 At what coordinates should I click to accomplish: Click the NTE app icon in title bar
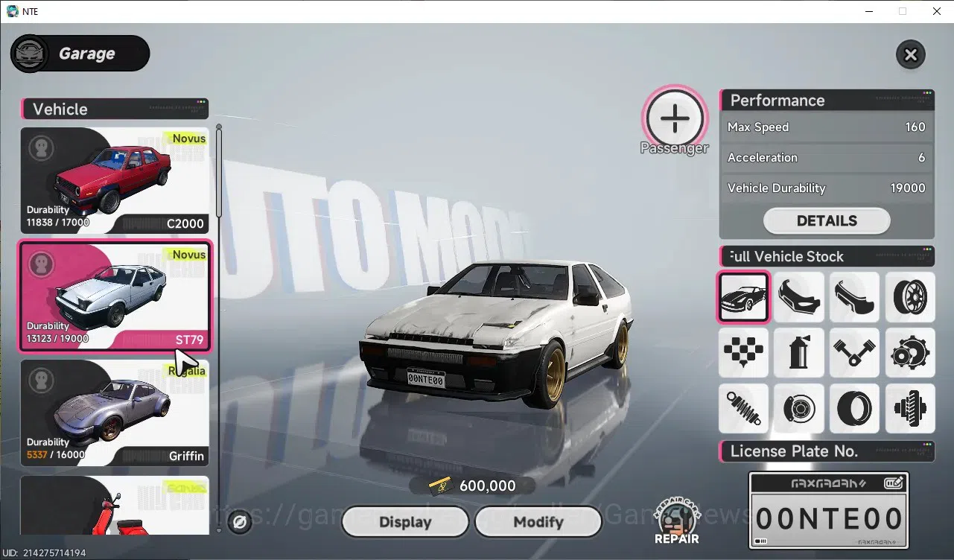point(13,11)
